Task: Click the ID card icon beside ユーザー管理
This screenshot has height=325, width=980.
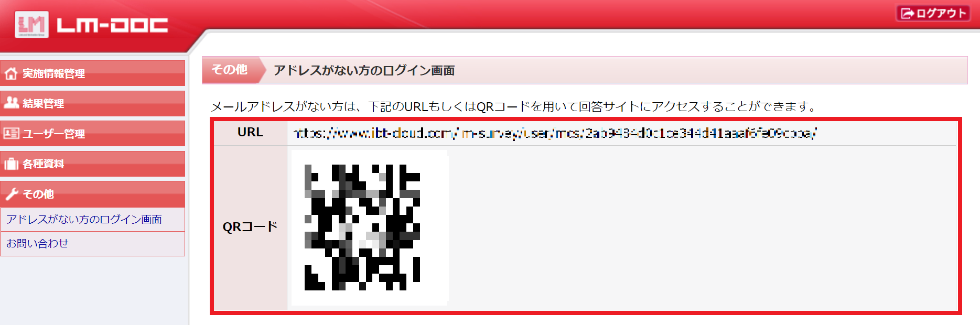Action: pyautogui.click(x=11, y=133)
